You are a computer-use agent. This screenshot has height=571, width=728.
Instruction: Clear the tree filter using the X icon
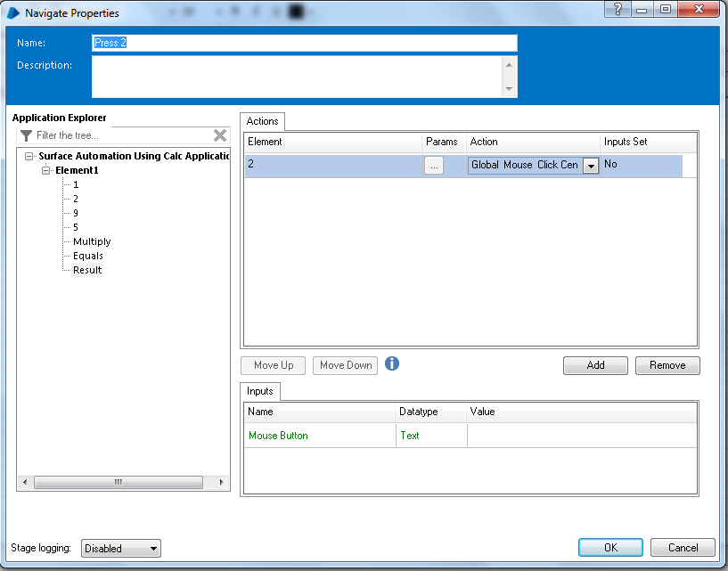tap(219, 135)
